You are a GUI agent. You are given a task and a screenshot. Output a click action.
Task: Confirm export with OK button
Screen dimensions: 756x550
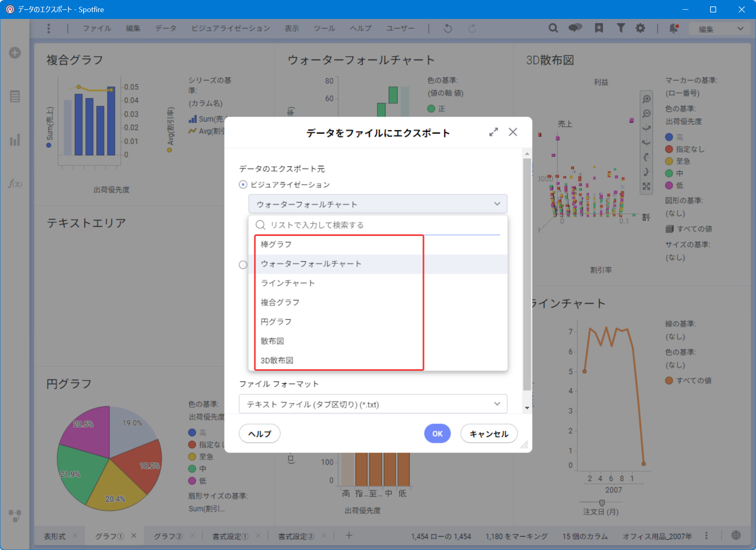(437, 434)
